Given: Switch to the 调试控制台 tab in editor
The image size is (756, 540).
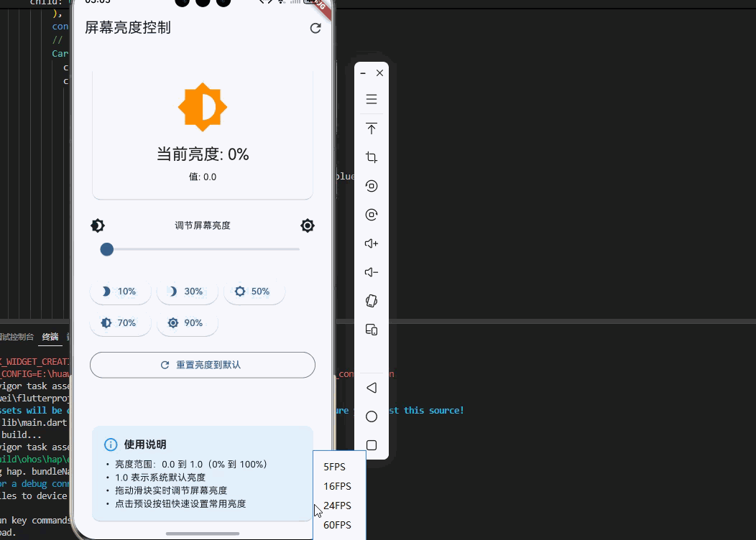Looking at the screenshot, I should coord(17,337).
